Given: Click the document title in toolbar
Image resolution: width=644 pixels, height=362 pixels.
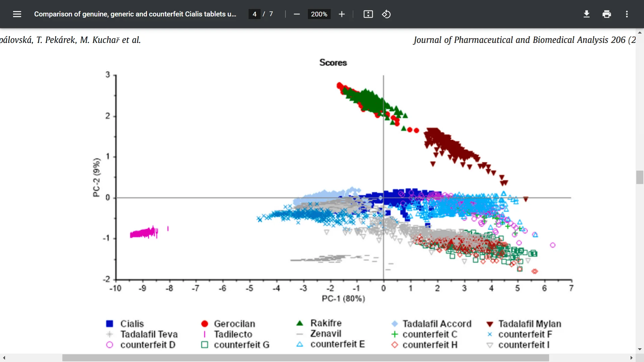Looking at the screenshot, I should tap(135, 14).
